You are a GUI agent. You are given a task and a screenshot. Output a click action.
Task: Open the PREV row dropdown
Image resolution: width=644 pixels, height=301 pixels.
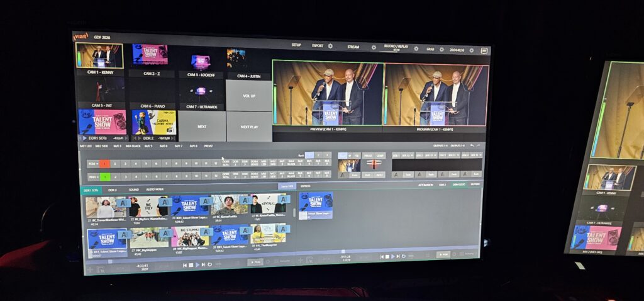click(94, 177)
